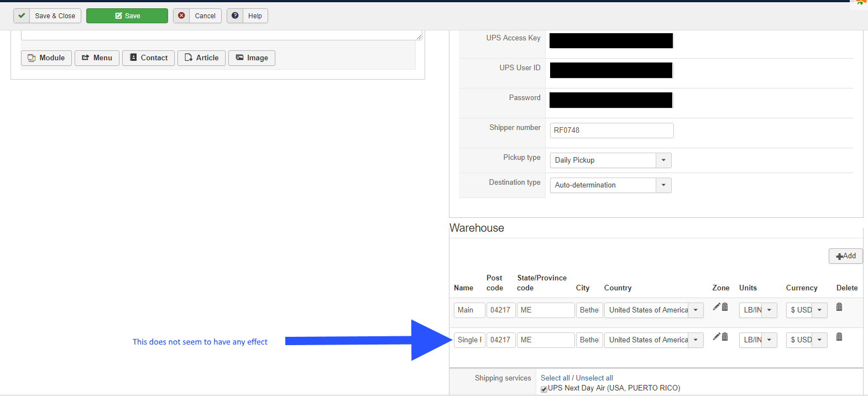Open the Destination type dropdown

click(611, 185)
